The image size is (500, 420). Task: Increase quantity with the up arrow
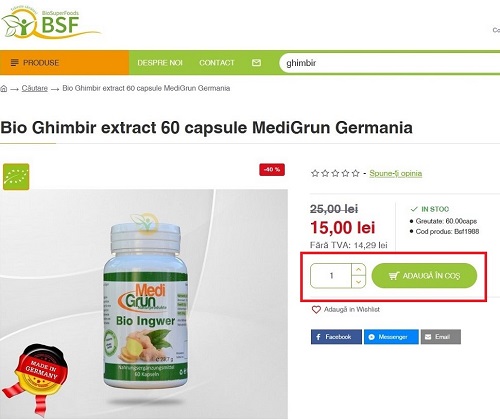click(x=358, y=269)
